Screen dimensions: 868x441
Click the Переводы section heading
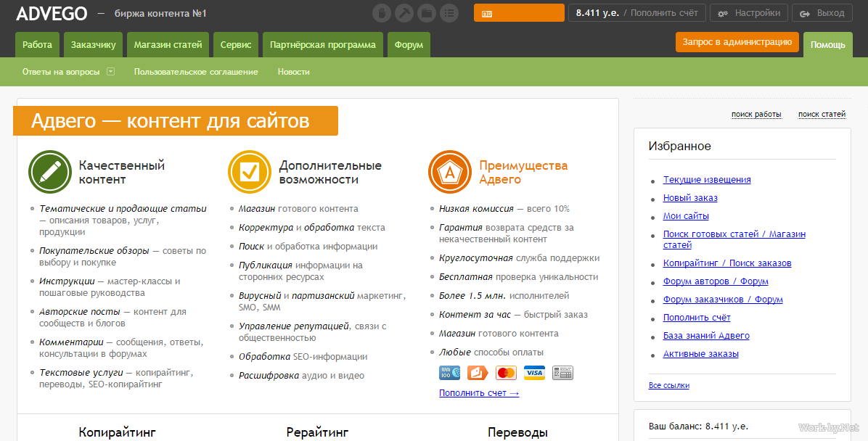[x=517, y=432]
